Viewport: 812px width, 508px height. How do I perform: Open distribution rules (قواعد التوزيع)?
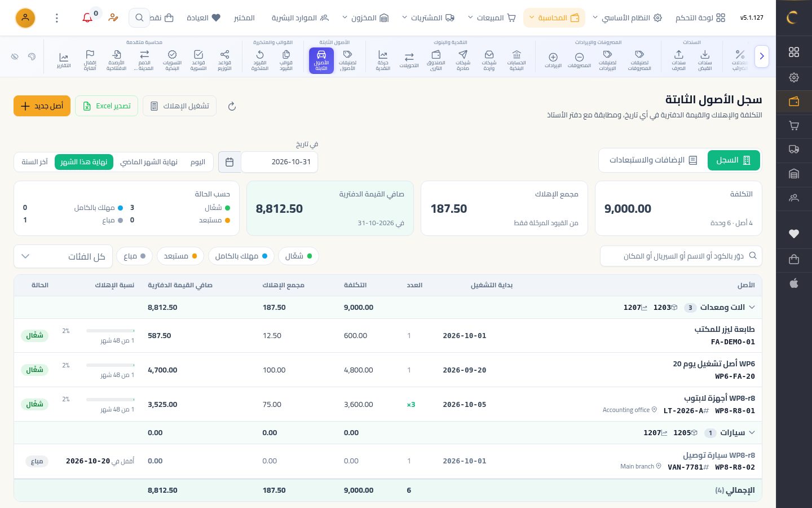click(x=224, y=60)
